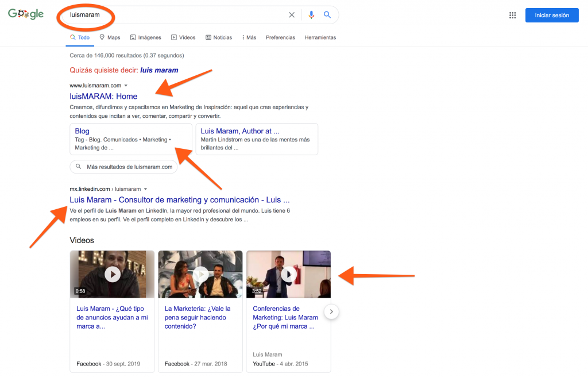Open the Maps search tab
Screen dimensions: 588x377
(110, 37)
